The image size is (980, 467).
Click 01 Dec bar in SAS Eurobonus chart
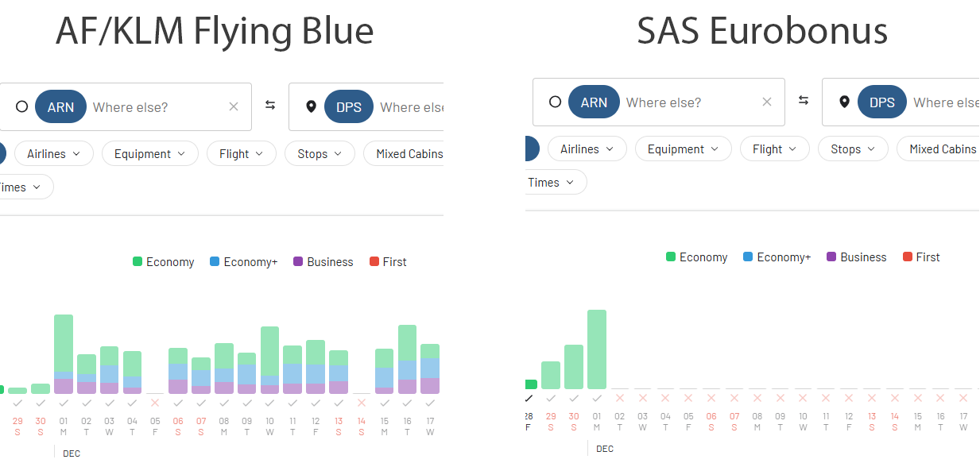597,349
